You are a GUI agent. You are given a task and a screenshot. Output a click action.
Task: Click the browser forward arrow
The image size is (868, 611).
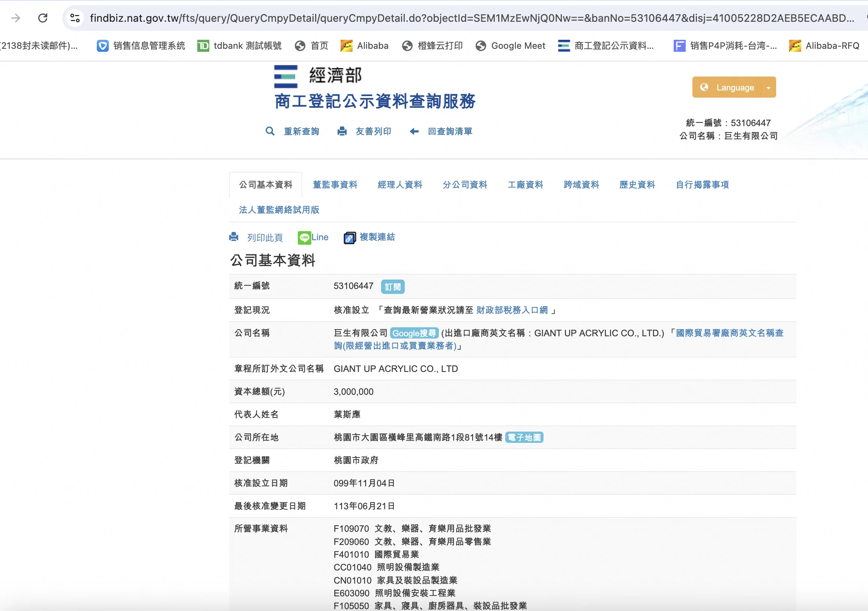point(16,18)
